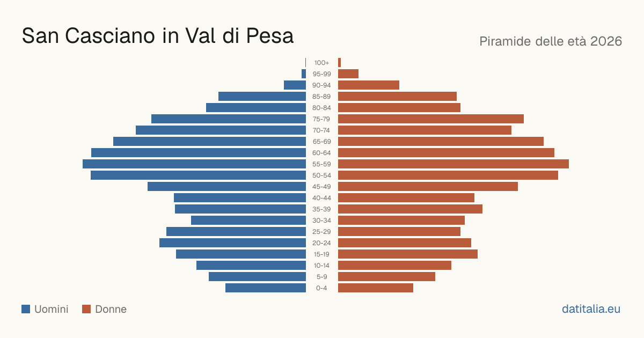Click the men's 30-34 bar
The width and height of the screenshot is (644, 338).
[x=248, y=221]
